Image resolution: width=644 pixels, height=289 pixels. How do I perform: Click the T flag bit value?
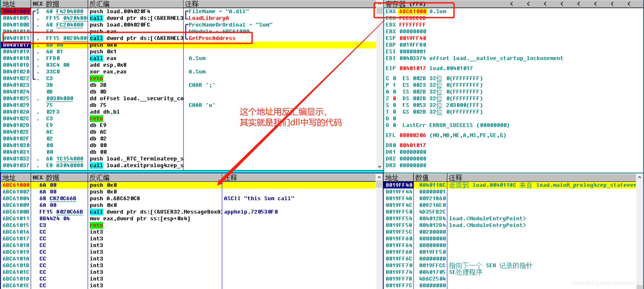(394, 112)
